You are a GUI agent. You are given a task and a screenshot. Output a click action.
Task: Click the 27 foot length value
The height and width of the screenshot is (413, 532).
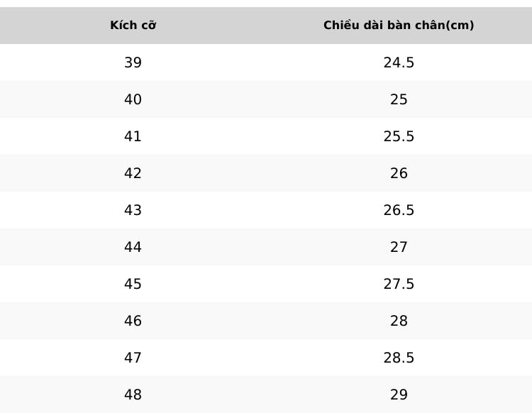tap(399, 247)
